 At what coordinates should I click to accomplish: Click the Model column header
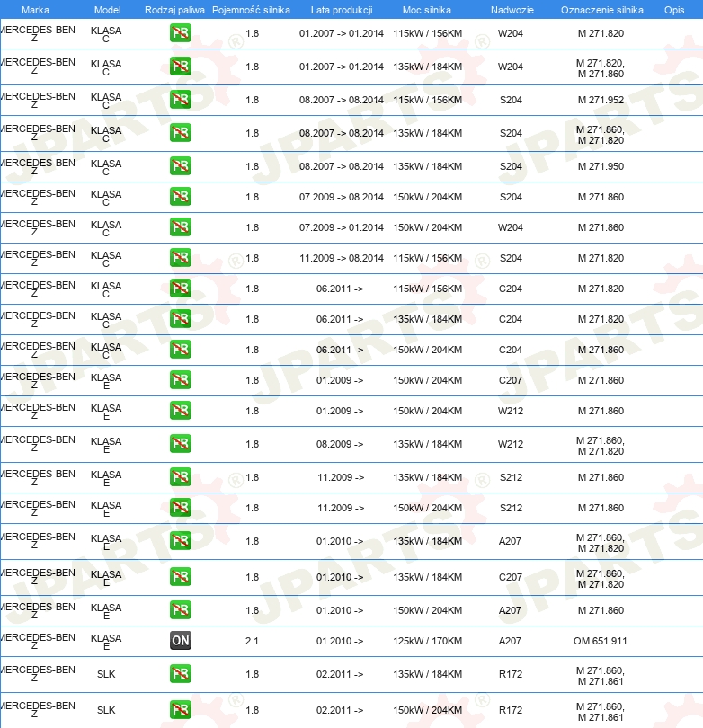(107, 10)
